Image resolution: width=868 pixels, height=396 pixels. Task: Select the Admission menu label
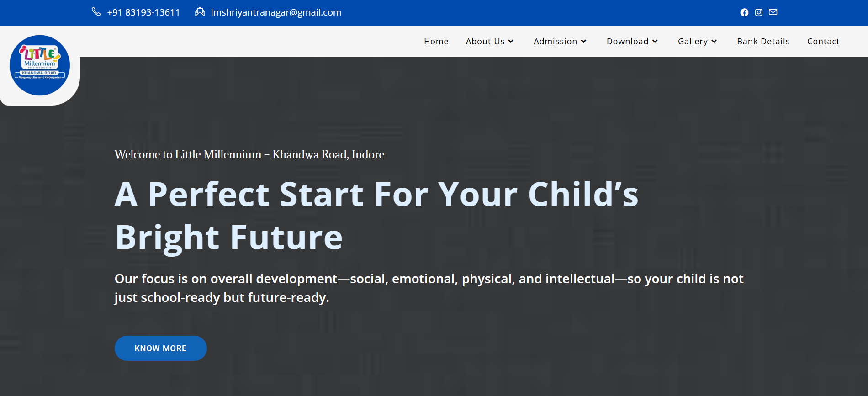point(555,42)
